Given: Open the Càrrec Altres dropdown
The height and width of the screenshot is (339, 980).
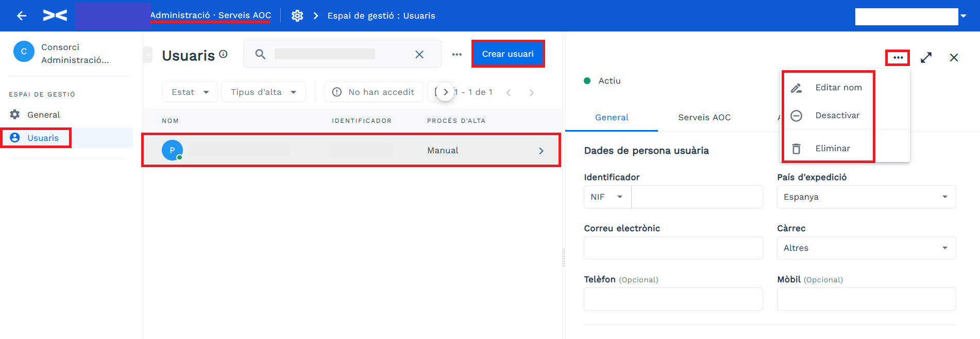Looking at the screenshot, I should pyautogui.click(x=866, y=248).
